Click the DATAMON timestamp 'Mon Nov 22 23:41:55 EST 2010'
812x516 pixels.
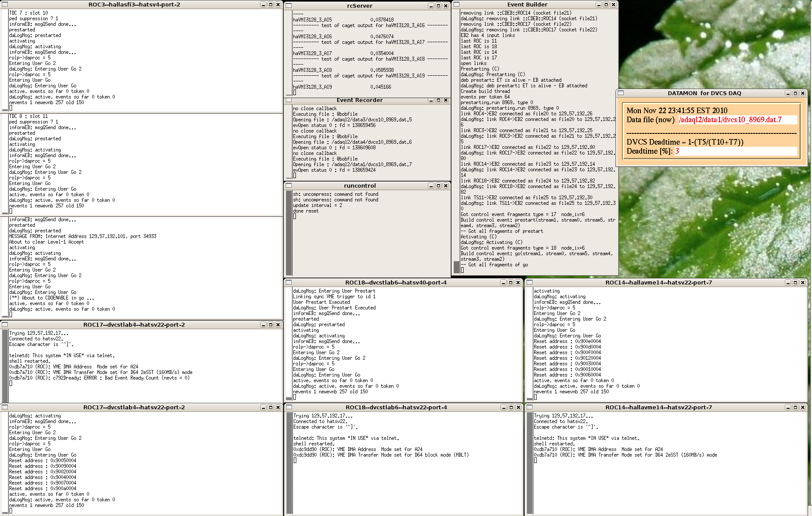(677, 111)
